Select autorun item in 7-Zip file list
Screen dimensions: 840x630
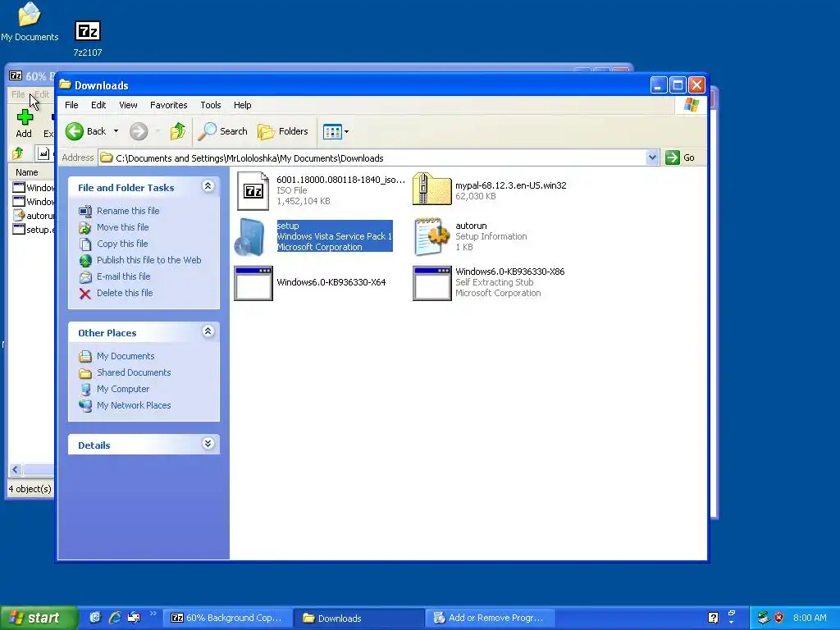pos(33,216)
